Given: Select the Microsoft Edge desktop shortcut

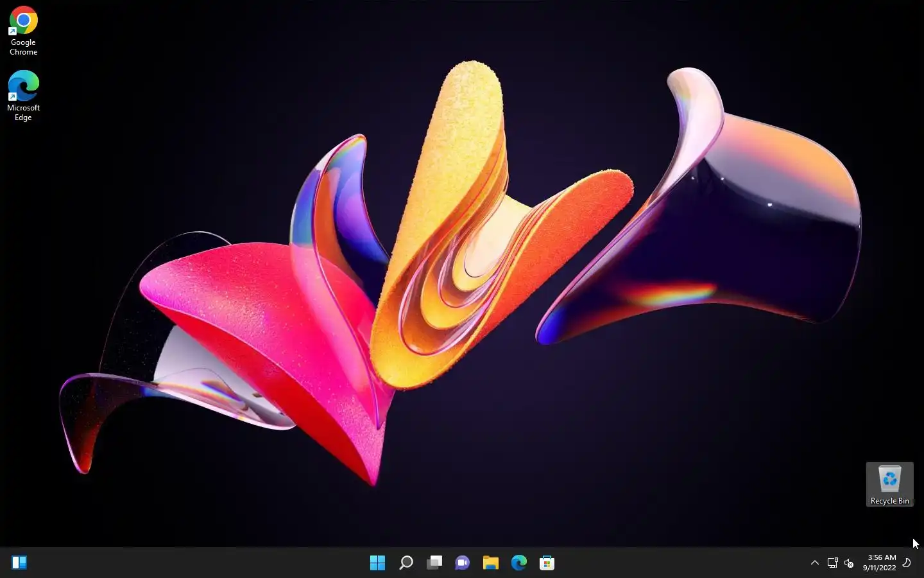Looking at the screenshot, I should coord(23,96).
